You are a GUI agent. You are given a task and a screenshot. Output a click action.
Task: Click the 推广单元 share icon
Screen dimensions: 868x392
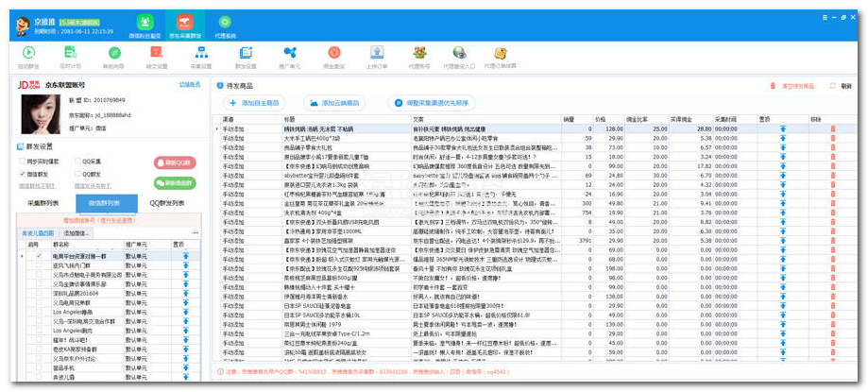288,53
